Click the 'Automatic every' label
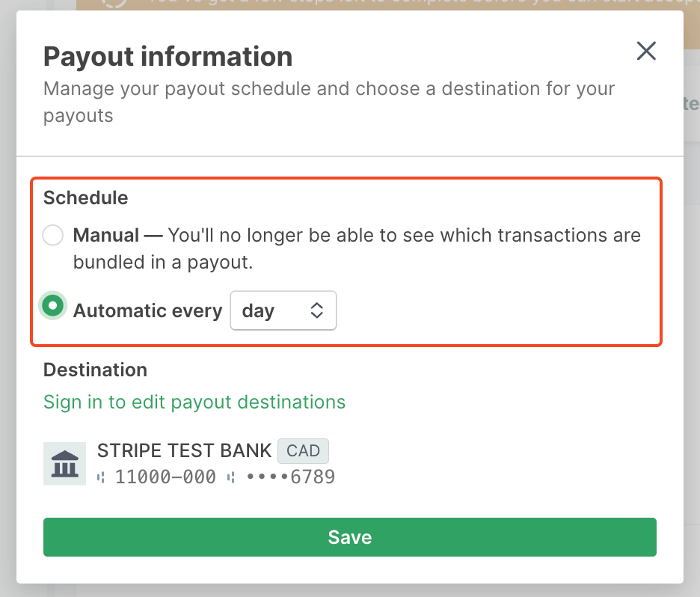The height and width of the screenshot is (597, 700). point(147,310)
